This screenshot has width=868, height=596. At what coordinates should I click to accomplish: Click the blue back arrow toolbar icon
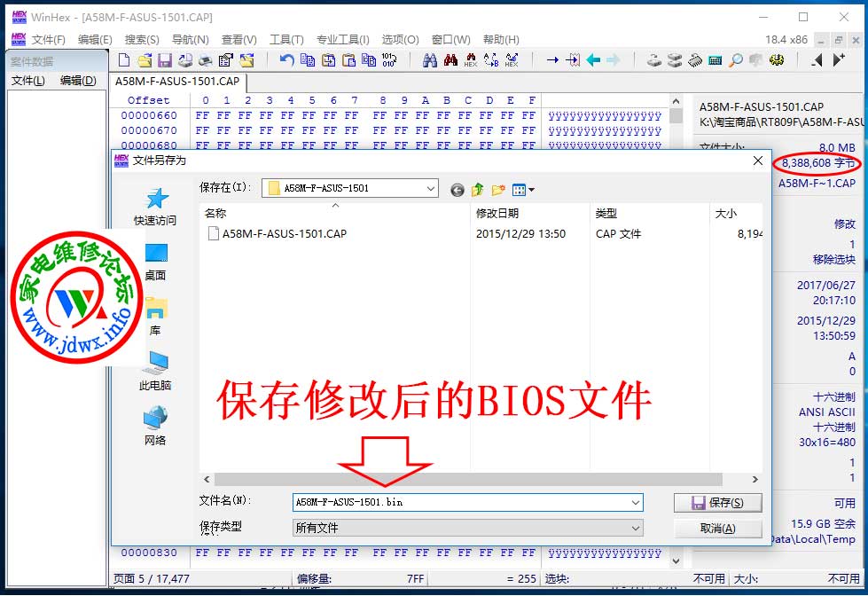[x=592, y=60]
